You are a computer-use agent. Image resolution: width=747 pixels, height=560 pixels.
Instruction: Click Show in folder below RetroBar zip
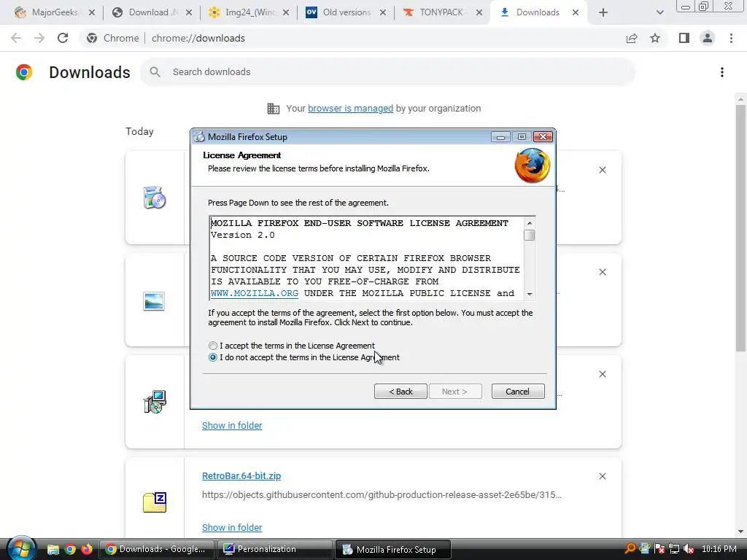tap(232, 528)
